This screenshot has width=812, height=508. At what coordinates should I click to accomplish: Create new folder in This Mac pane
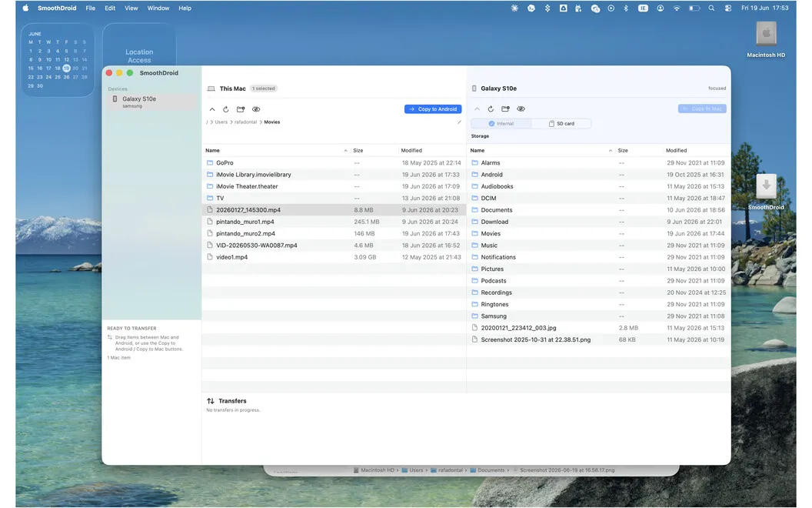coord(241,109)
